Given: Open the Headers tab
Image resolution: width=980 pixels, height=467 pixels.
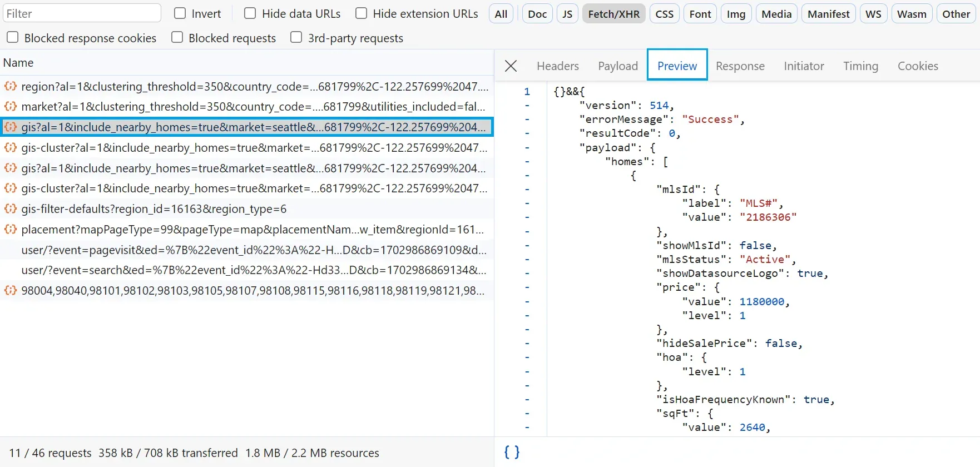Looking at the screenshot, I should click(x=558, y=66).
